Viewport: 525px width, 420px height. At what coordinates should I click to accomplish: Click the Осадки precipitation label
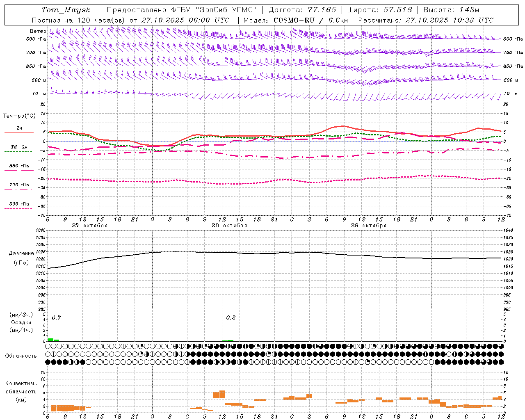click(21, 322)
